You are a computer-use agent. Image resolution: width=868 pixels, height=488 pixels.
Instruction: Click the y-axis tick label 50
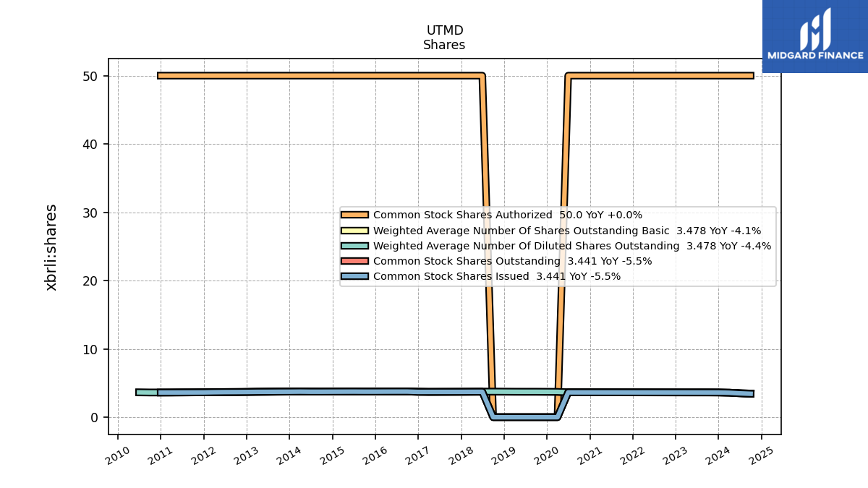[x=91, y=76]
